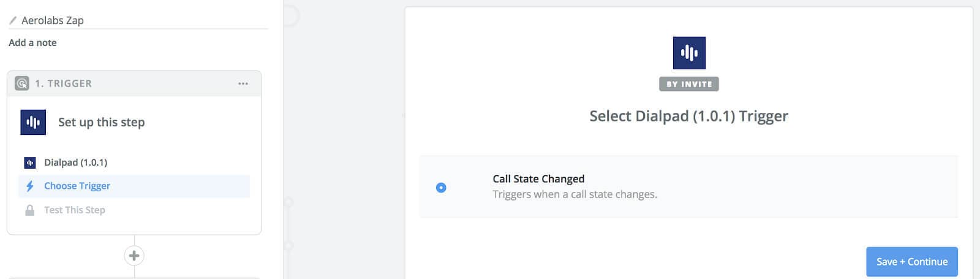
Task: Select the Dialpad (1.0.1) app step
Action: pyautogui.click(x=75, y=162)
